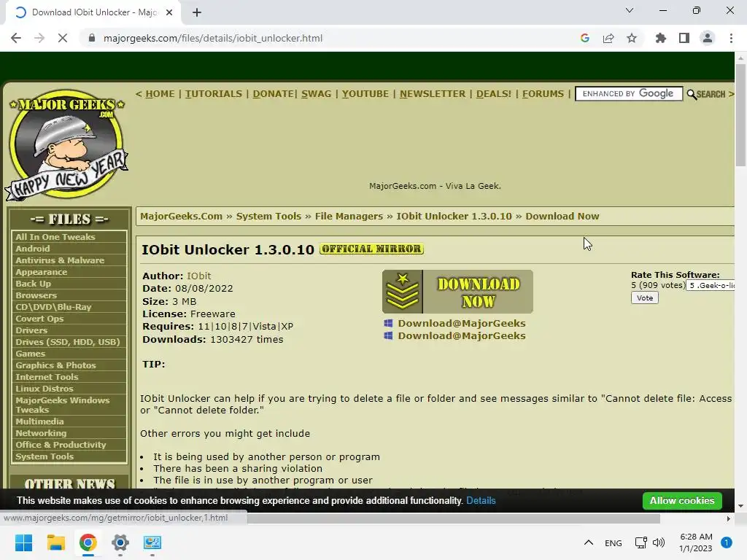Click IObit Unlocker 1.3.0.10 breadcrumb

coord(454,216)
